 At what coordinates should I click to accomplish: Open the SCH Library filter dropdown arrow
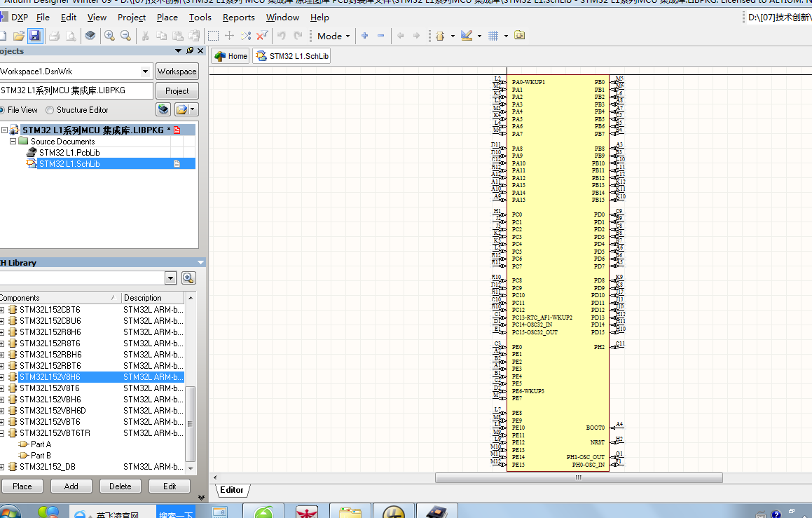tap(171, 278)
